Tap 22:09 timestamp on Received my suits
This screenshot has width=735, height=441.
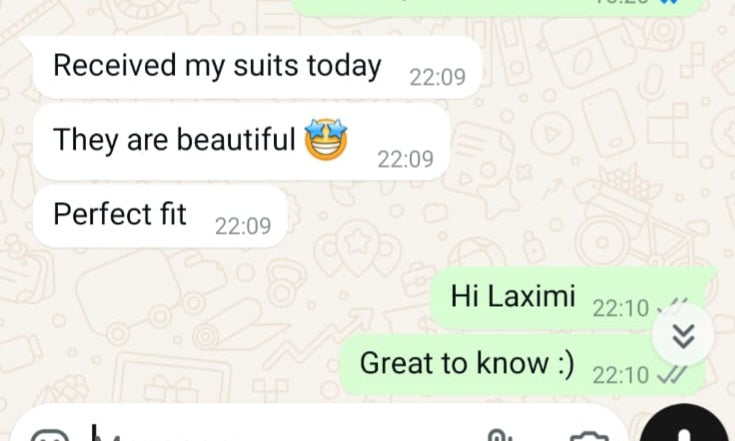437,77
